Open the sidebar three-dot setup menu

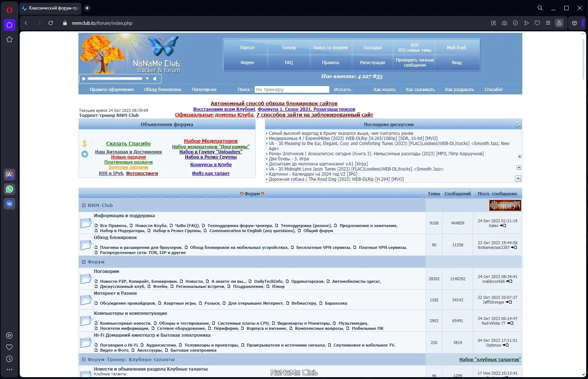[x=9, y=370]
